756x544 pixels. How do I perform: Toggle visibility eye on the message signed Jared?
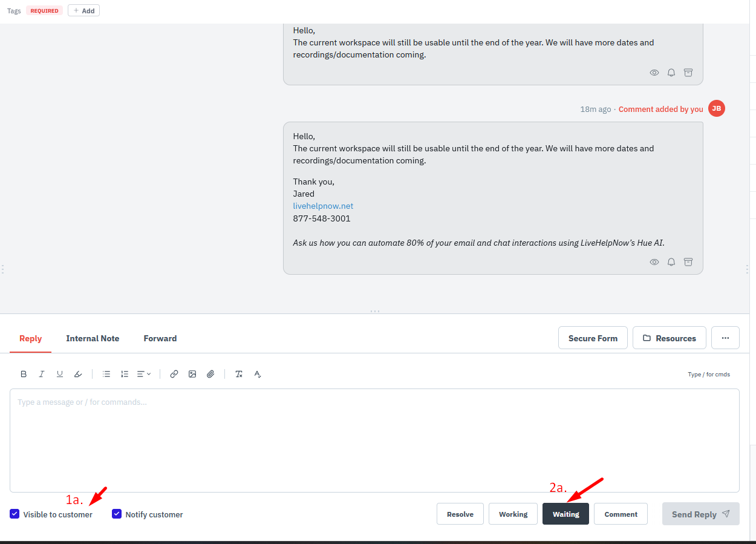point(654,262)
